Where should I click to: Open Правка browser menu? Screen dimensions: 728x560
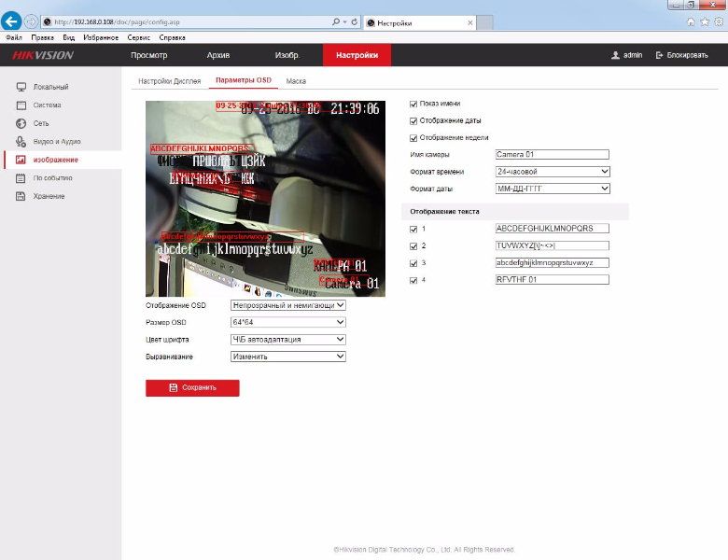click(x=42, y=37)
